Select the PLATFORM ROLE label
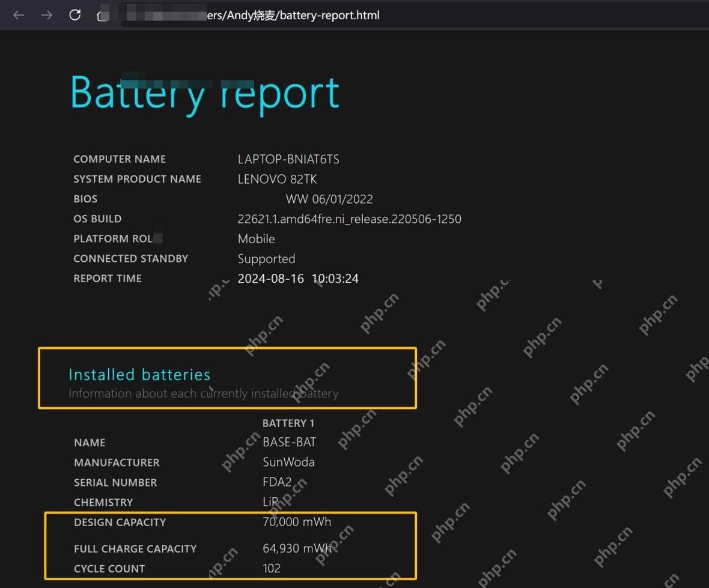Image resolution: width=709 pixels, height=588 pixels. point(118,238)
